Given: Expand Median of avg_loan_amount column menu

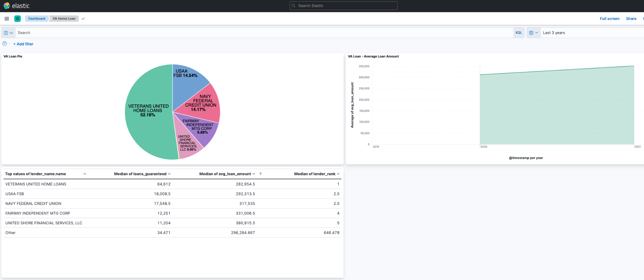Looking at the screenshot, I should [254, 174].
